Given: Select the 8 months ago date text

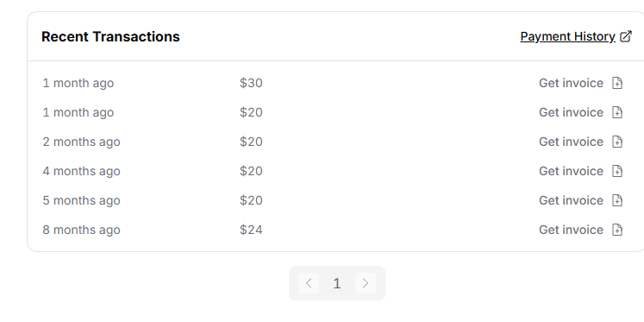Looking at the screenshot, I should 81,230.
